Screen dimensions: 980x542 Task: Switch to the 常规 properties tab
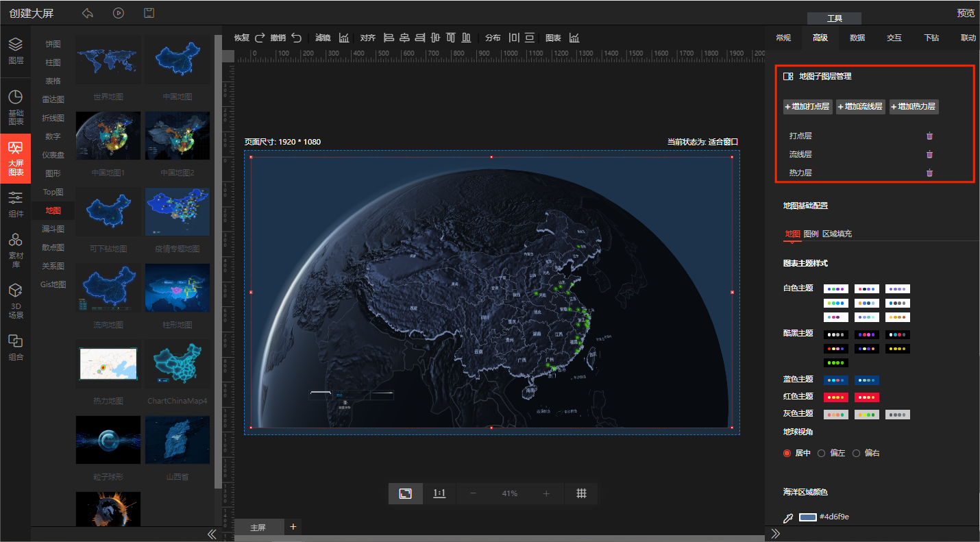[783, 38]
